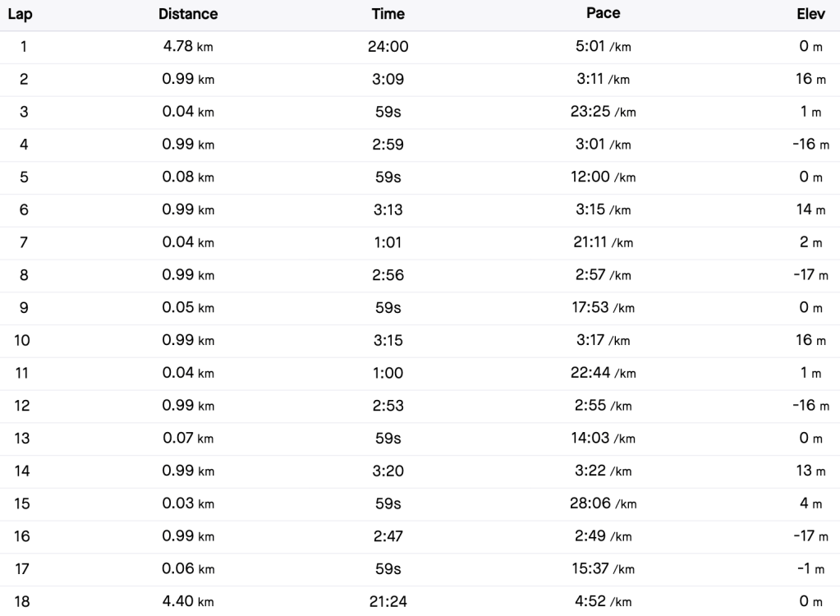840x616 pixels.
Task: Select lap number 10 in the table
Action: [x=23, y=341]
